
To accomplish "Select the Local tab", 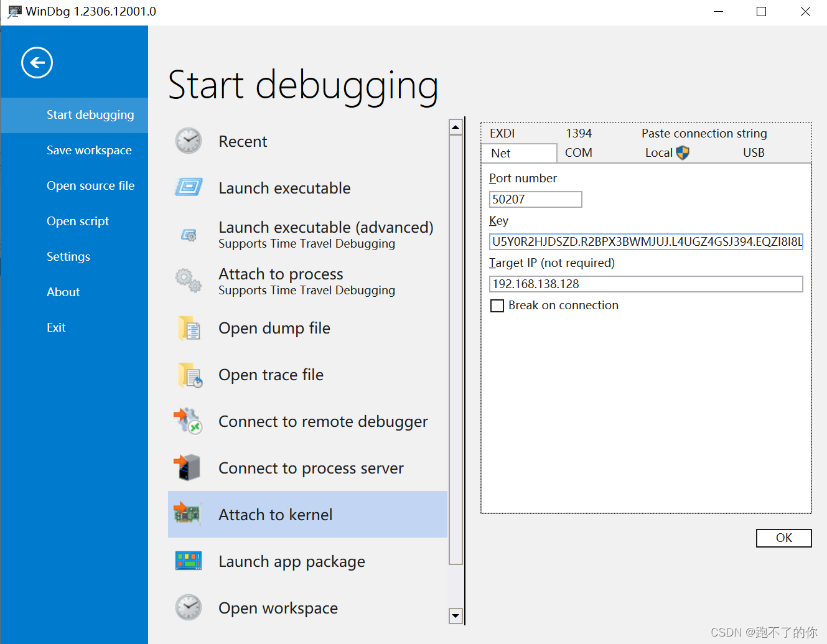I will [x=659, y=152].
